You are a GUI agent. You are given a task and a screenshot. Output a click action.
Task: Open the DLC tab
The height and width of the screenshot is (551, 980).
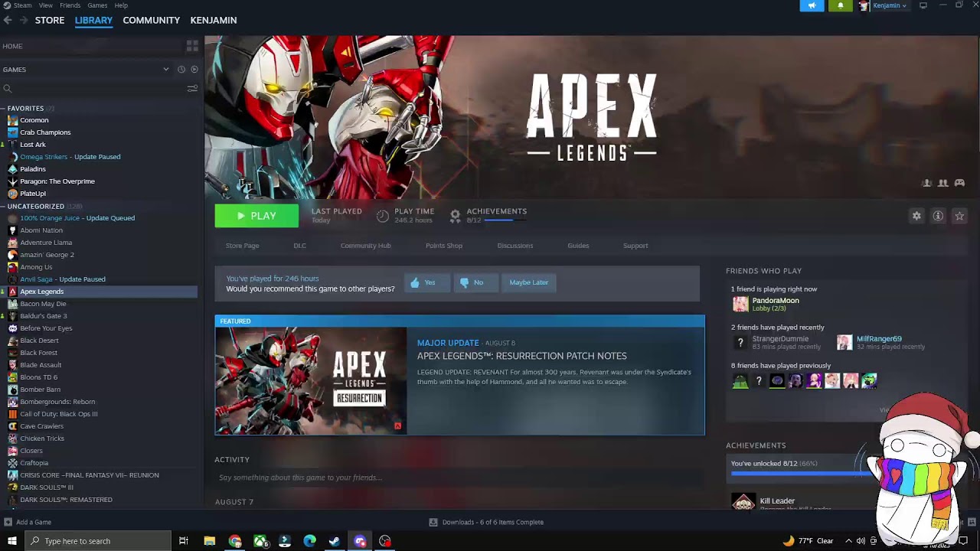(299, 246)
